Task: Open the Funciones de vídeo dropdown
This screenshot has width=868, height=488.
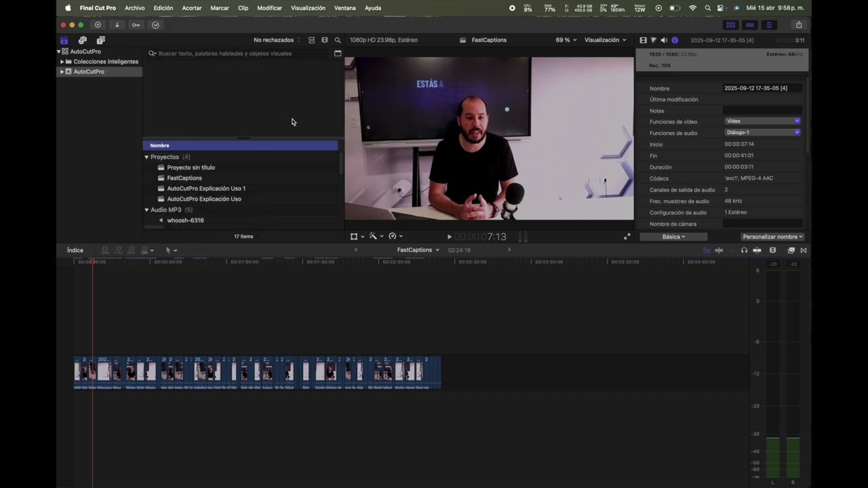Action: 762,121
